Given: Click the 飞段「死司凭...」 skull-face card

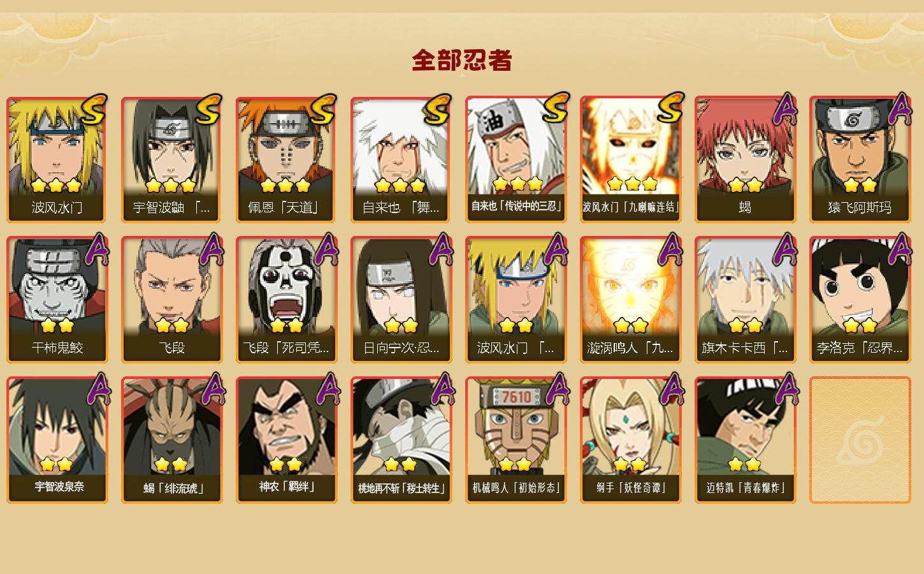Looking at the screenshot, I should [287, 300].
